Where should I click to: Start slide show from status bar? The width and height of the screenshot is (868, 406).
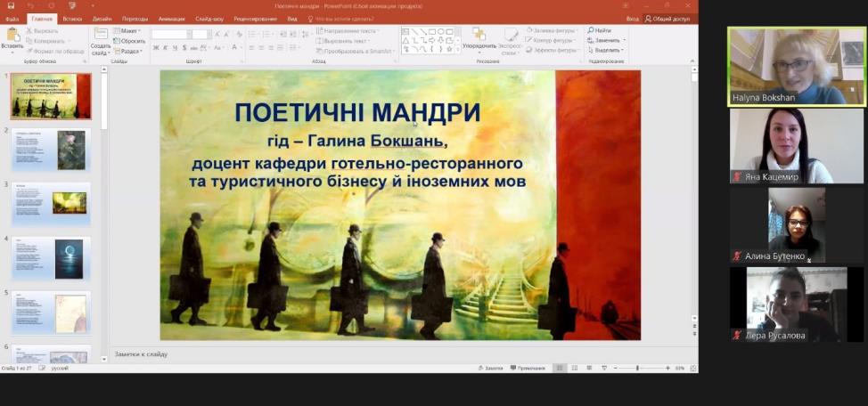pos(604,368)
